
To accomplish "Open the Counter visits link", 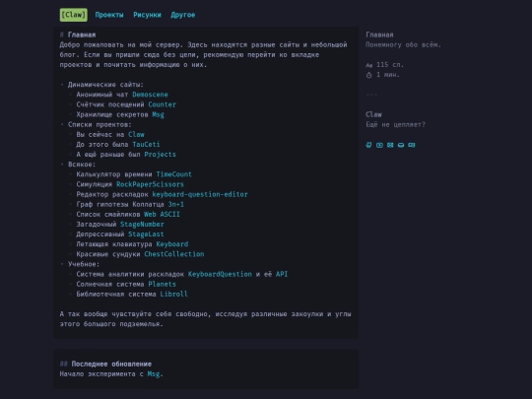I will click(x=162, y=104).
